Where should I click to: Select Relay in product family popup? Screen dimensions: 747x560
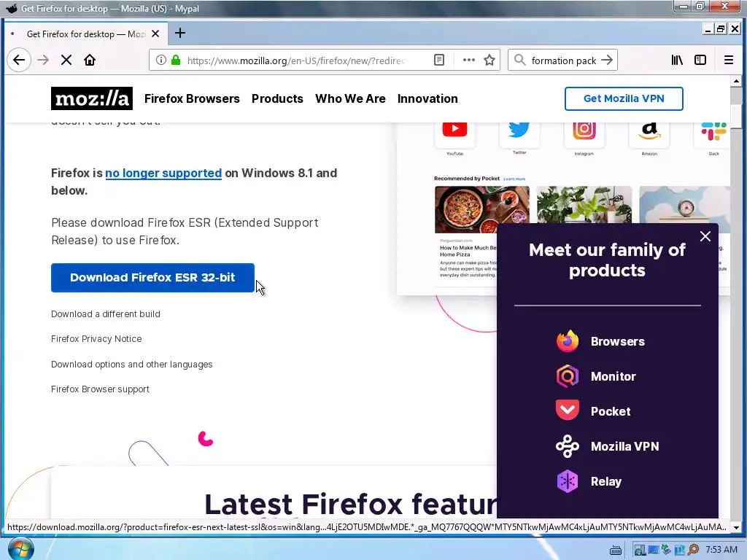[606, 481]
